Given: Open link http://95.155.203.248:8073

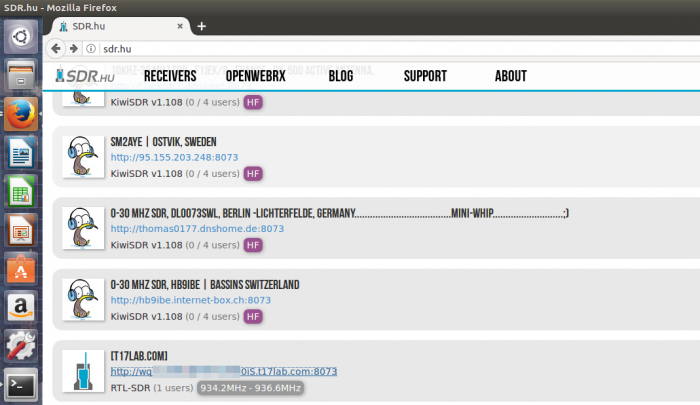Looking at the screenshot, I should pyautogui.click(x=174, y=157).
